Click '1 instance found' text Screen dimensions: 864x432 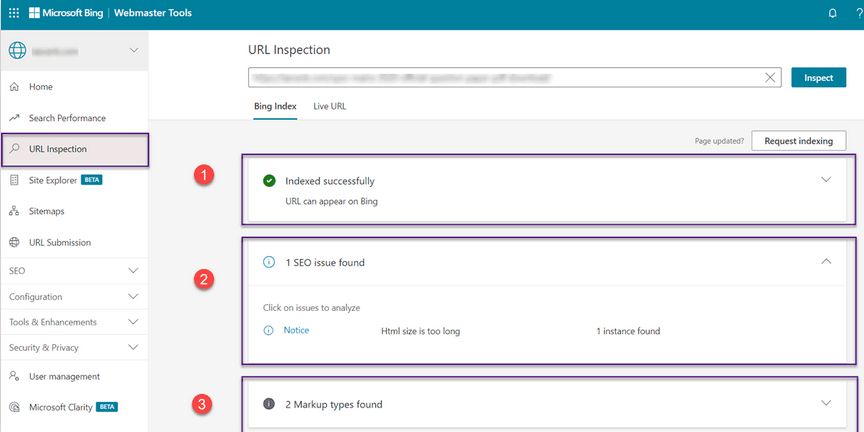click(x=628, y=331)
